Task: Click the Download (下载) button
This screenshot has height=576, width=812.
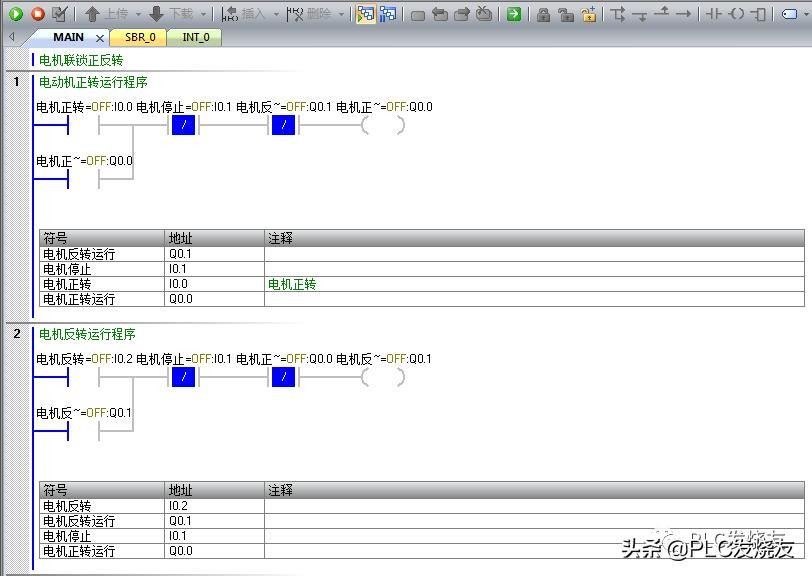Action: [x=171, y=14]
